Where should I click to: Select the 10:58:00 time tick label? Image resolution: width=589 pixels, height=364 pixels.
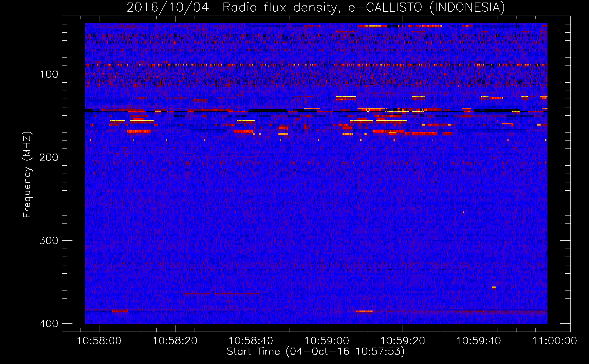(99, 341)
